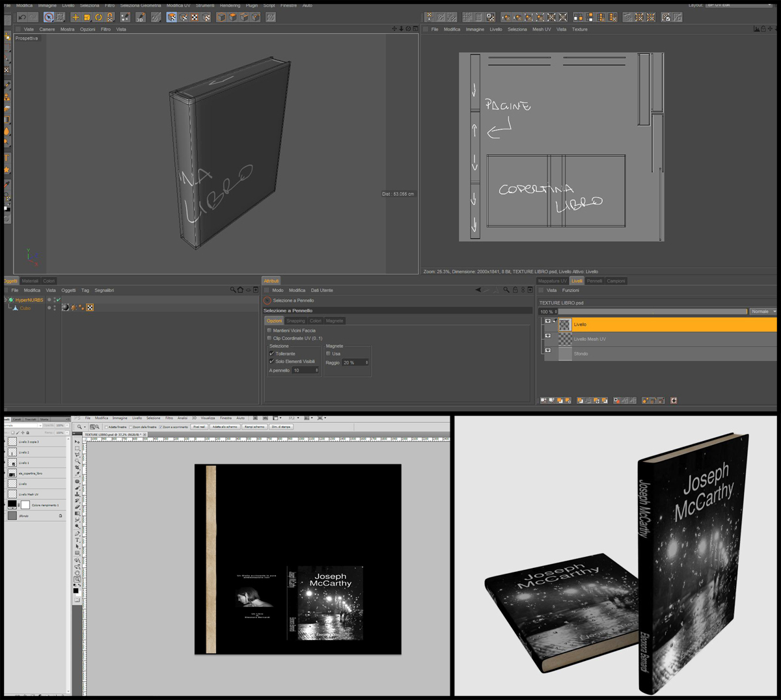
Task: Click the Adatta allo schermo button
Action: (225, 427)
